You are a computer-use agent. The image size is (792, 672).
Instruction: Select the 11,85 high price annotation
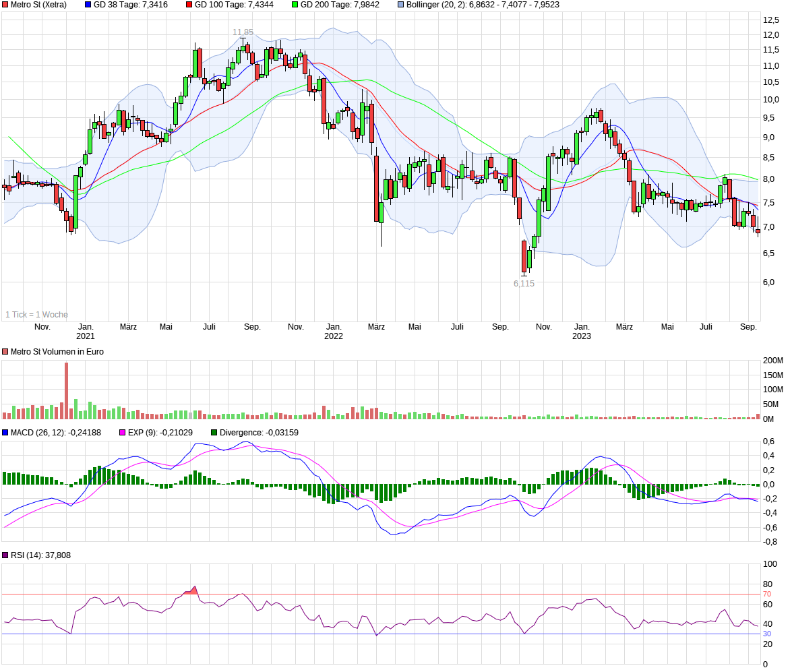pyautogui.click(x=243, y=32)
